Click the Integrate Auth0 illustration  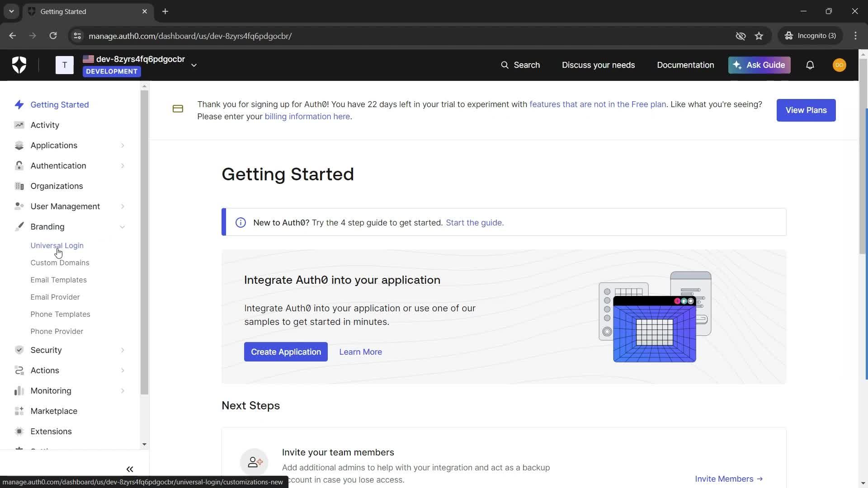coord(655,317)
